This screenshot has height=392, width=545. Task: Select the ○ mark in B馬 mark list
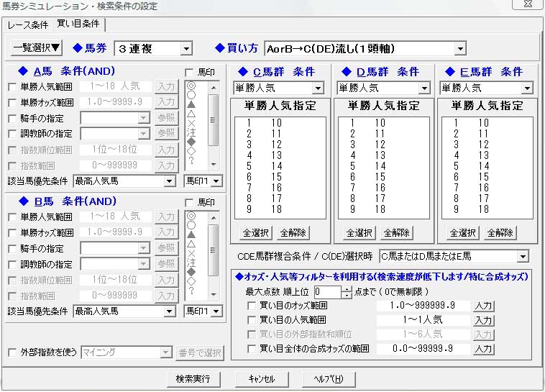pyautogui.click(x=191, y=224)
